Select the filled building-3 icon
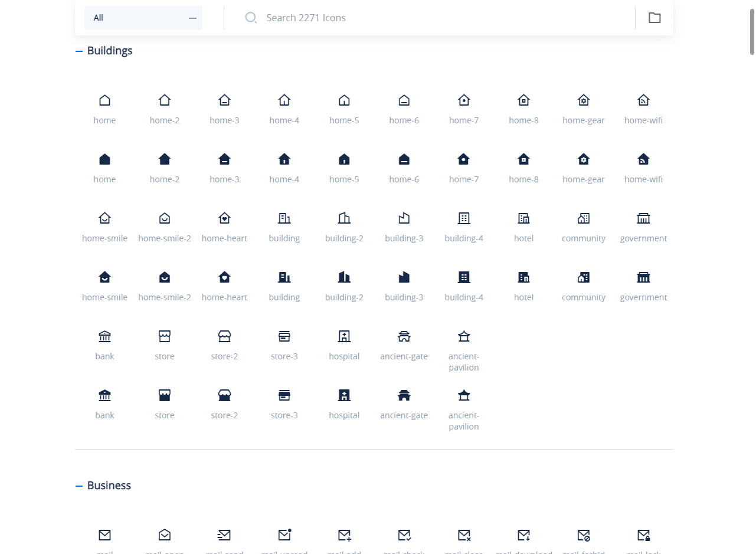756x554 pixels. [404, 277]
